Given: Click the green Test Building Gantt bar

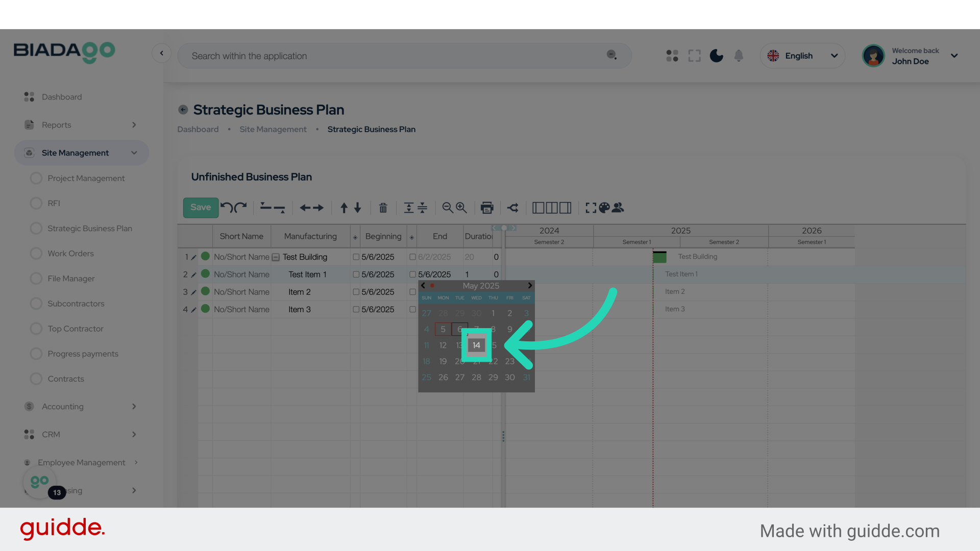Looking at the screenshot, I should tap(659, 257).
